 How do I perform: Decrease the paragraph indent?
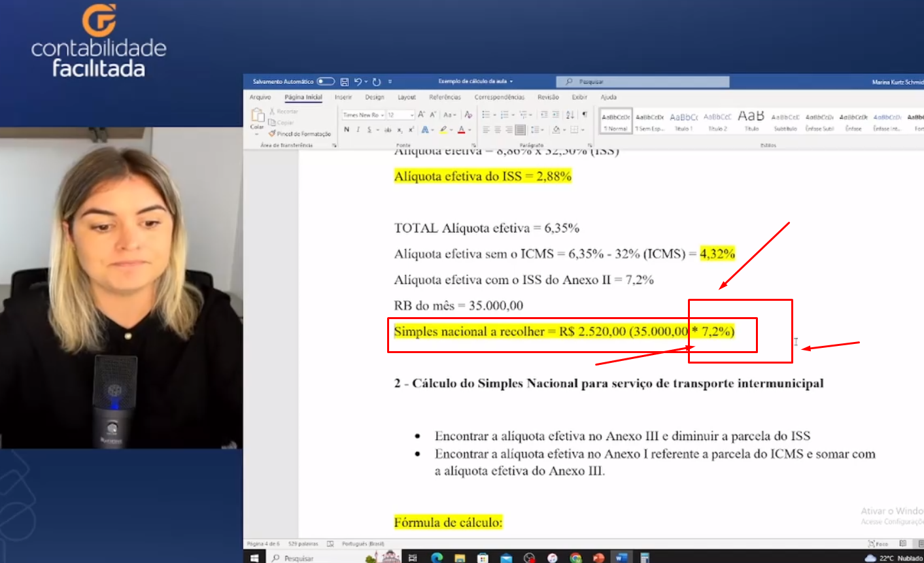544,115
